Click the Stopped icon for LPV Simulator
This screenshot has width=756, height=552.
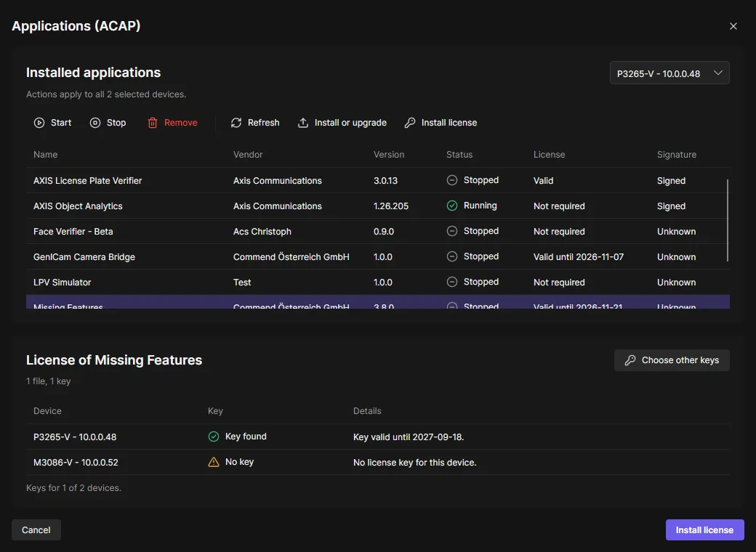pos(451,282)
